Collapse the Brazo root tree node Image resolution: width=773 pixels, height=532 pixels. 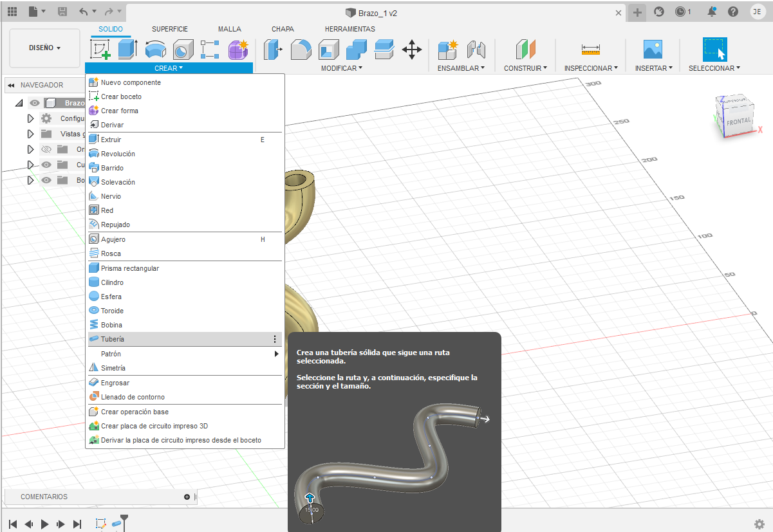19,103
